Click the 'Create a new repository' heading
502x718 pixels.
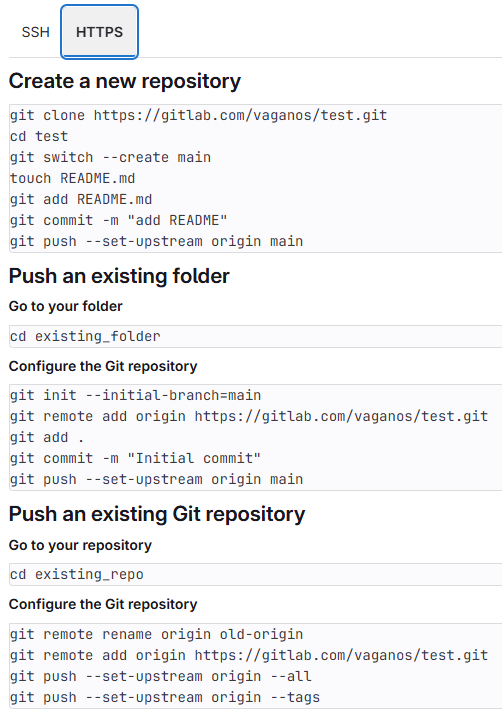point(125,81)
